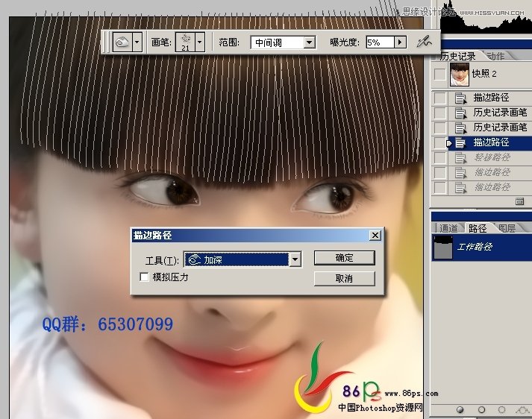Click the 曝光度 field showing 5%
This screenshot has width=532, height=419.
pyautogui.click(x=380, y=42)
